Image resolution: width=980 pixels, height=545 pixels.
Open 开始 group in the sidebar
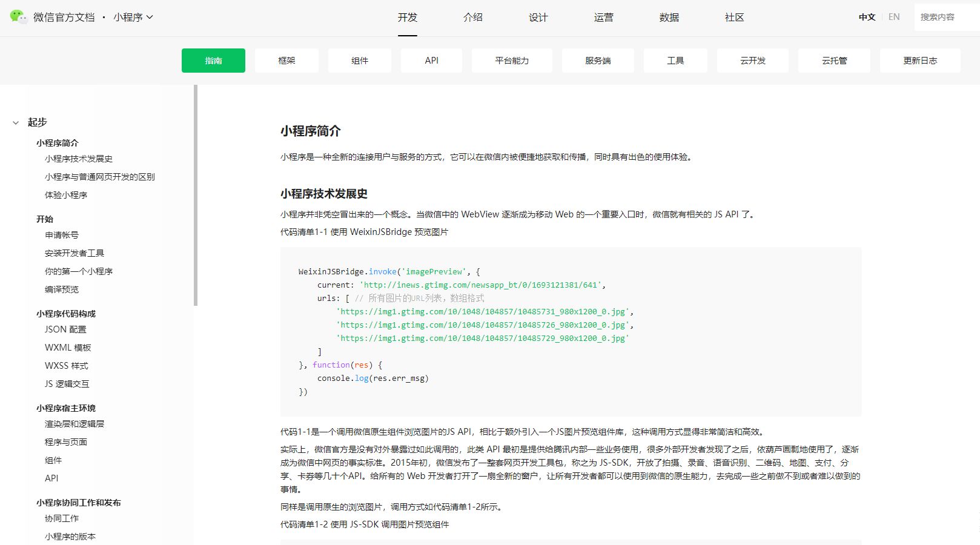click(x=45, y=219)
